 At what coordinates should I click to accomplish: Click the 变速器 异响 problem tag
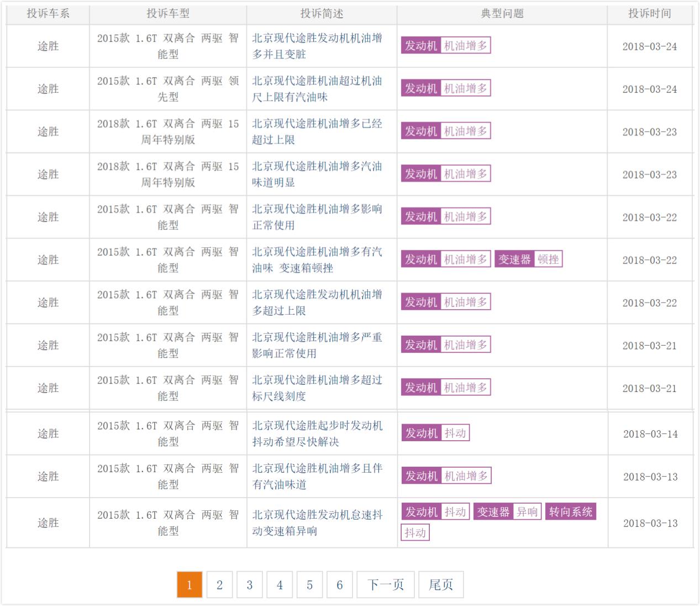click(507, 512)
